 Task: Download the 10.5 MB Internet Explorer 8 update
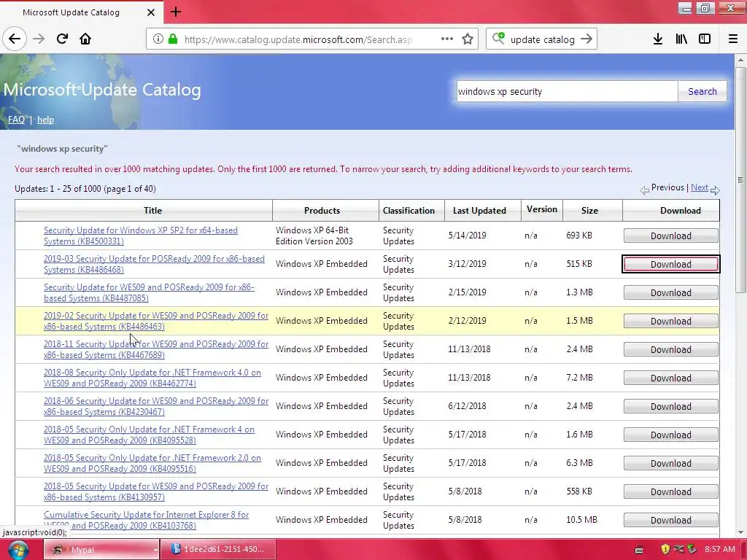[671, 520]
